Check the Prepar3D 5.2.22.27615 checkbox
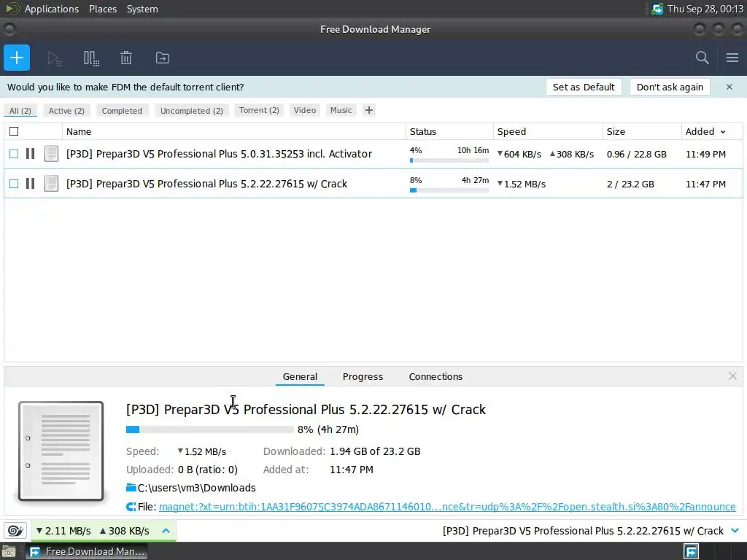The width and height of the screenshot is (747, 560). 14,184
